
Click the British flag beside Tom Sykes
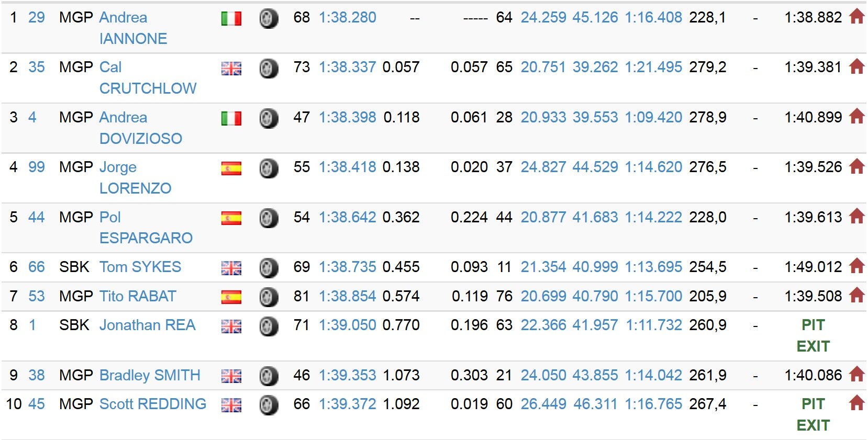(x=231, y=268)
